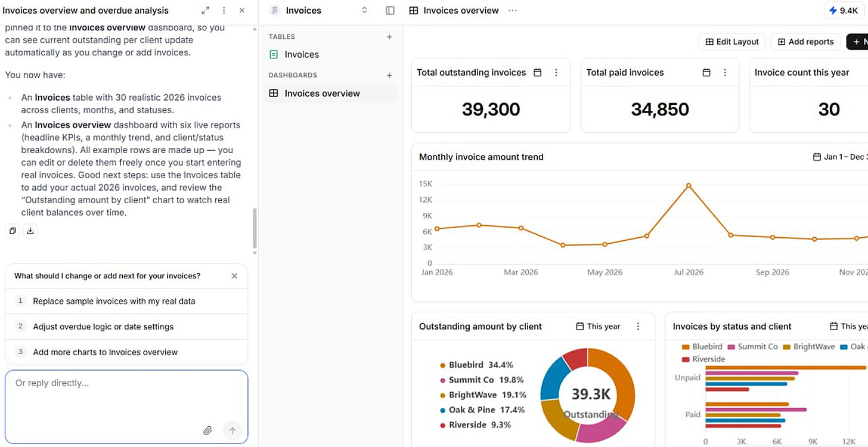
Task: Open the 9.4K credits indicator
Action: tap(844, 10)
